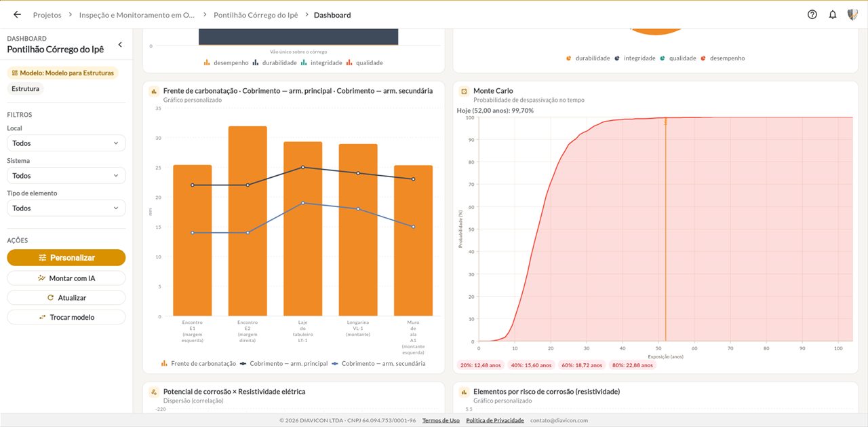Toggle desempenho legend in pie chart
868x427 pixels.
[722, 58]
